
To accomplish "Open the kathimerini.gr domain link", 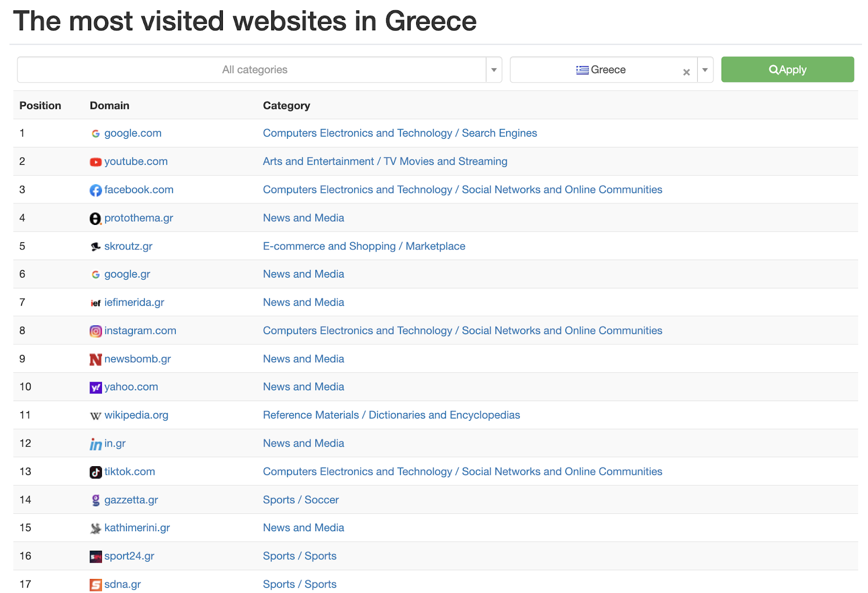I will click(x=137, y=528).
